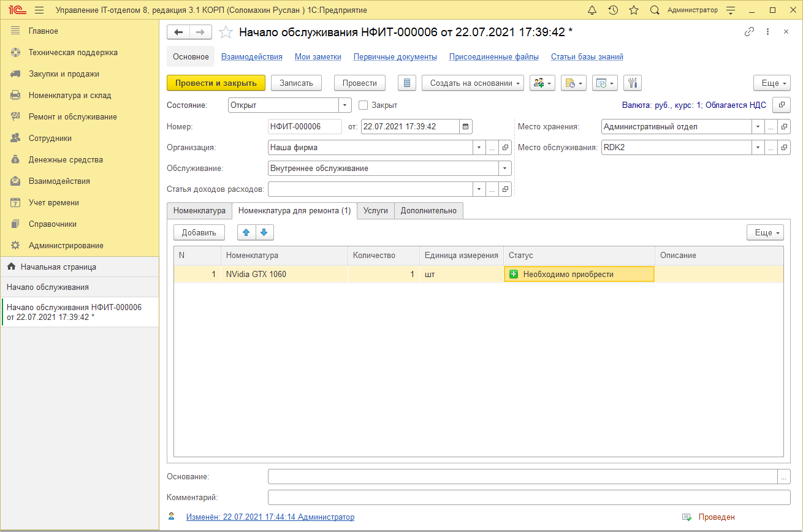
Task: Expand Создать на основании menu
Action: click(473, 83)
